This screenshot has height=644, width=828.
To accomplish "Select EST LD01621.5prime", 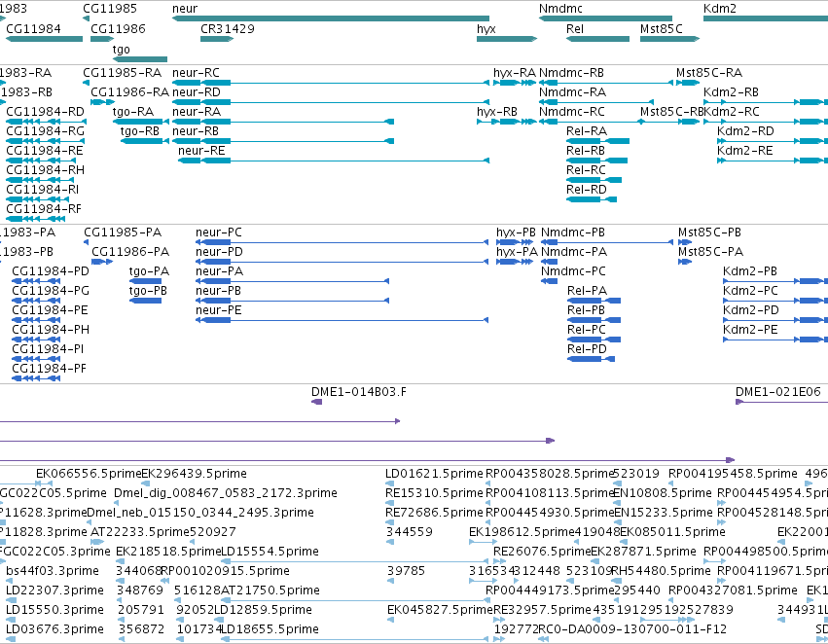I will (388, 483).
